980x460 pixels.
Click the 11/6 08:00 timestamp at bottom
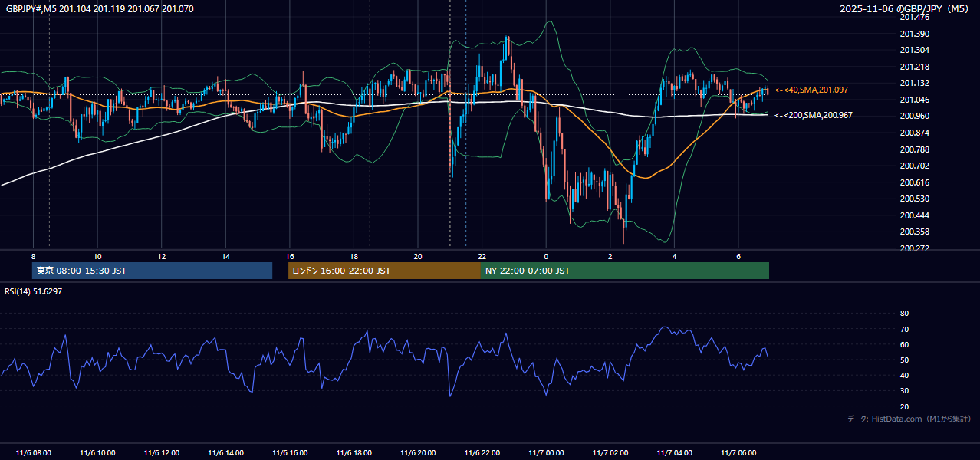[x=33, y=453]
